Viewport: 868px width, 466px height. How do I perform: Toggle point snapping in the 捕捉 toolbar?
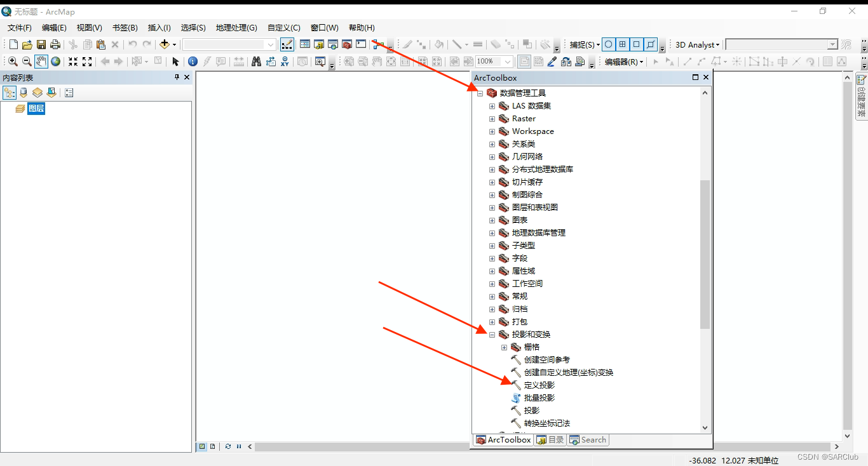coord(609,44)
